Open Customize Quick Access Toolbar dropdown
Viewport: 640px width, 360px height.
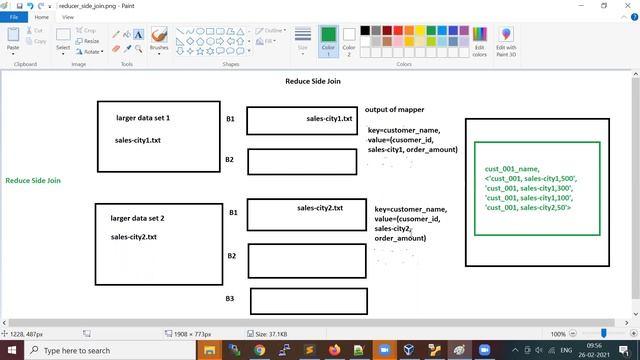pyautogui.click(x=50, y=6)
